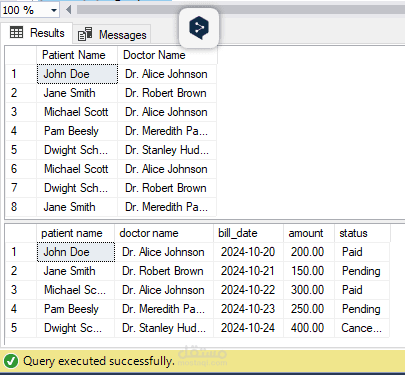Click the Michael Sc... cell in the billing grid
Viewport: 405px width, 375px height.
[x=76, y=290]
